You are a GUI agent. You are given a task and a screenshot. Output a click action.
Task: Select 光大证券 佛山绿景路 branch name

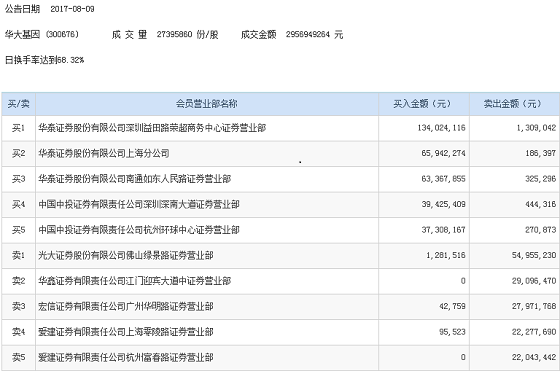pos(126,256)
